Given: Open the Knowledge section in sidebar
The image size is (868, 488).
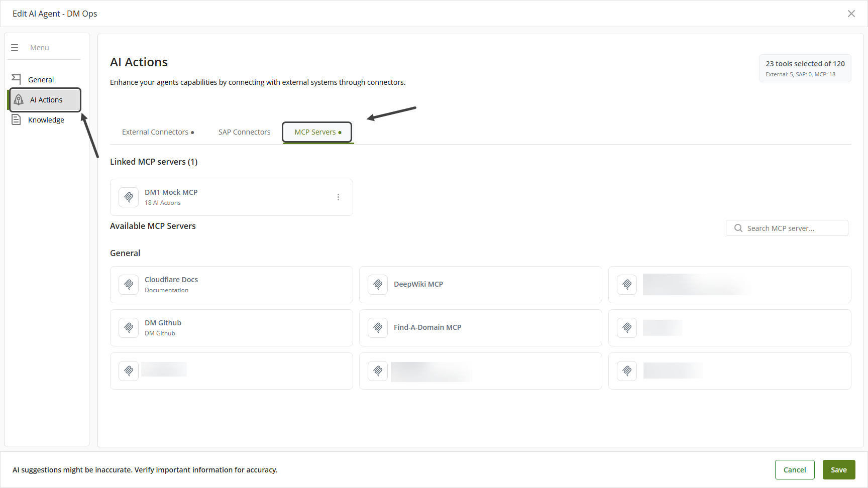Looking at the screenshot, I should (46, 120).
